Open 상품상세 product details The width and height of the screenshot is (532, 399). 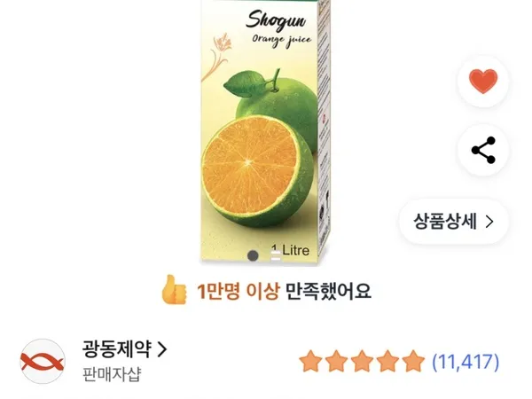(x=454, y=220)
